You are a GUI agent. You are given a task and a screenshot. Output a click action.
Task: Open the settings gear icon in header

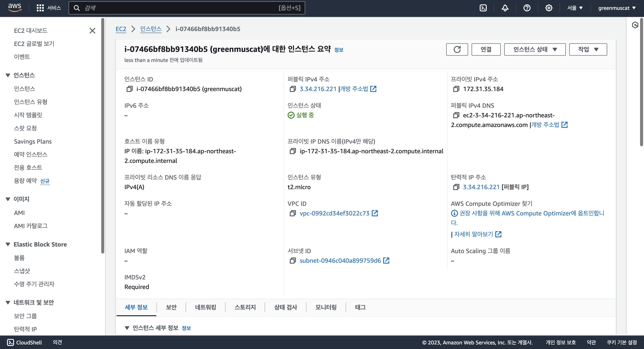[x=548, y=8]
